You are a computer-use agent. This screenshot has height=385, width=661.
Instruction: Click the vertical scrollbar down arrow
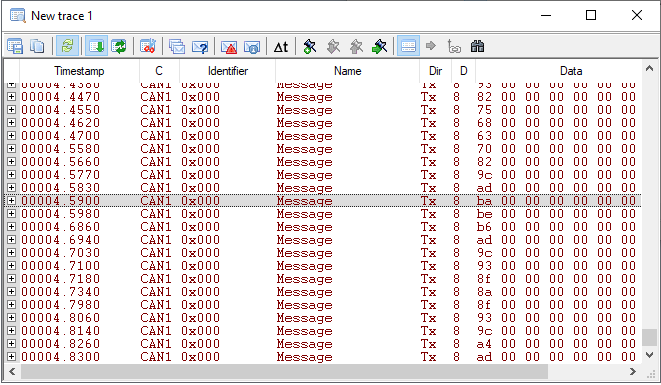tap(649, 355)
